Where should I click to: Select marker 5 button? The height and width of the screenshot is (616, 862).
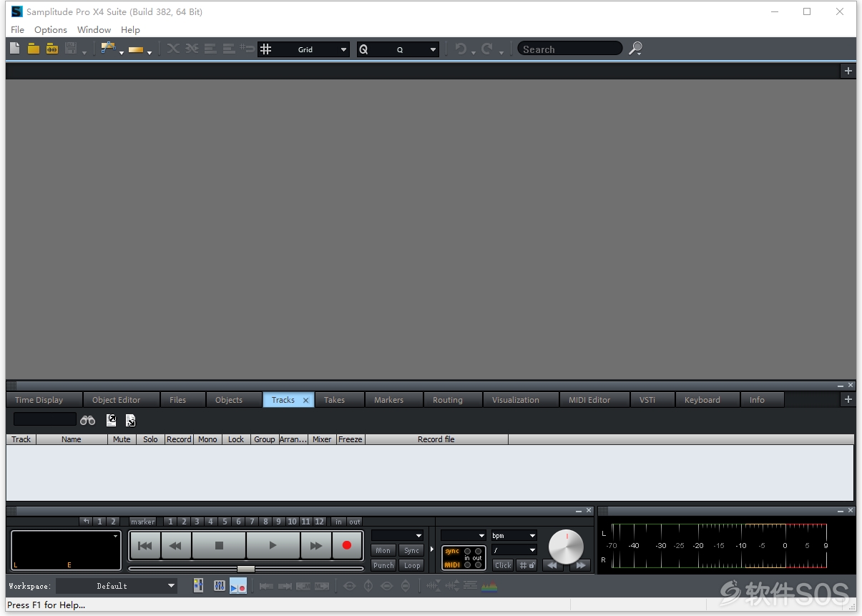[x=224, y=522]
